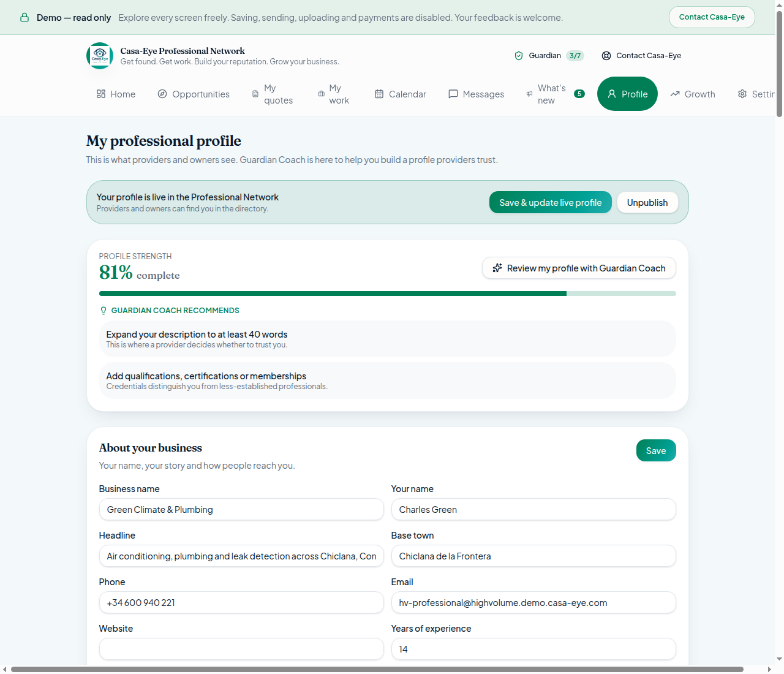The image size is (784, 674).
Task: Click the Years of experience field
Action: 533,649
